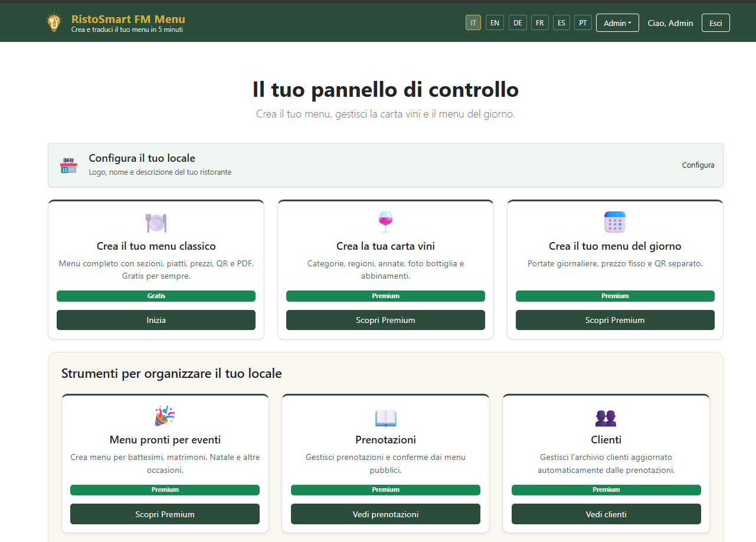Click Scopri Premium under carta vini

385,320
